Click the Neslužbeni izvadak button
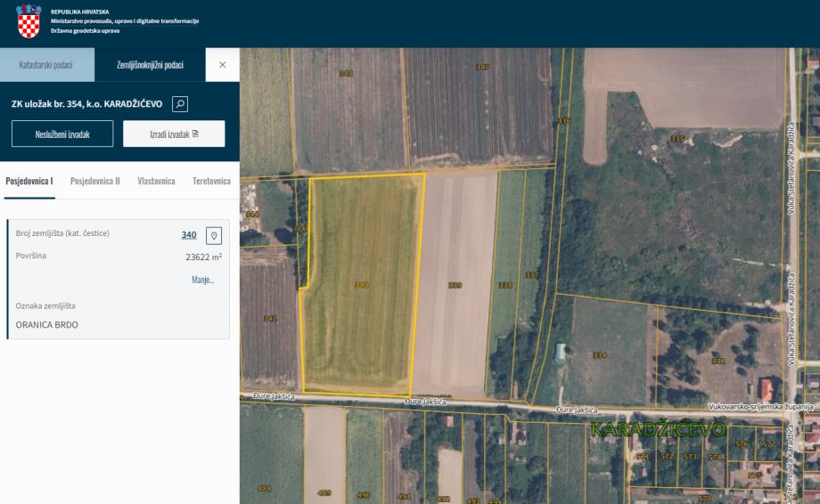The image size is (820, 504). [x=62, y=134]
